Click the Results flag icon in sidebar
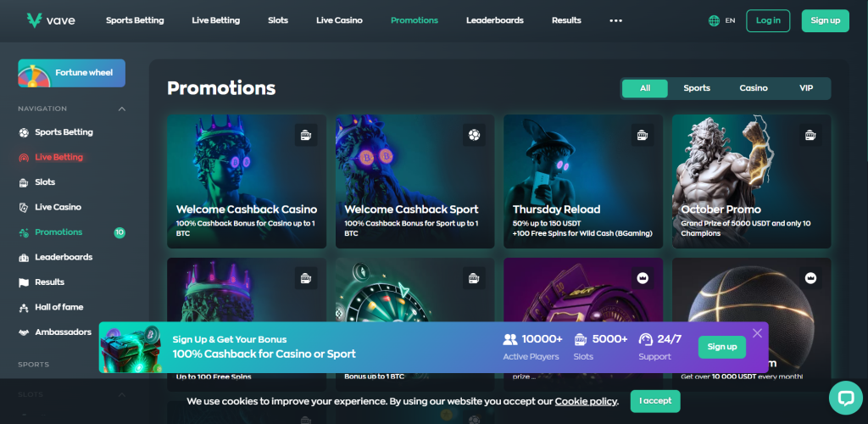The height and width of the screenshot is (424, 868). tap(24, 282)
